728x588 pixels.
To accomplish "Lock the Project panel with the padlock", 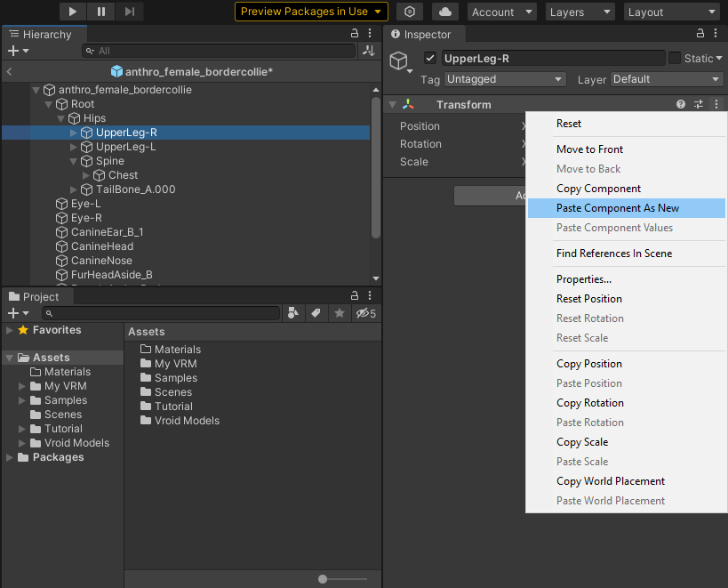I will point(355,295).
